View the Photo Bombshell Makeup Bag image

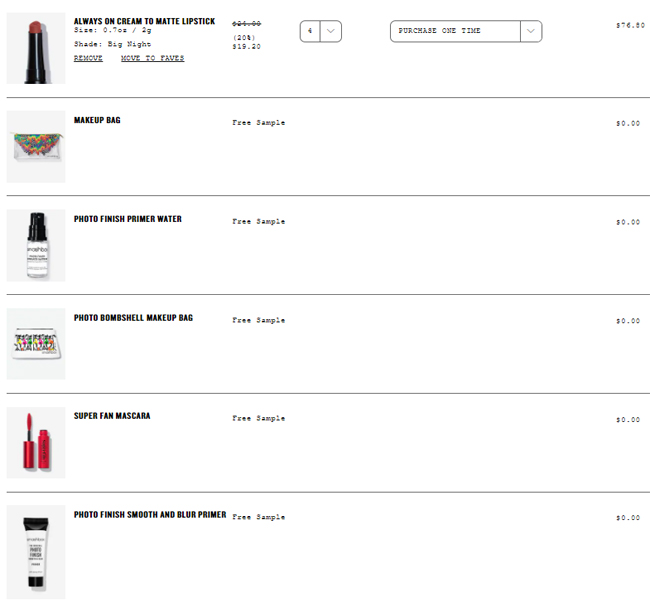tap(36, 344)
